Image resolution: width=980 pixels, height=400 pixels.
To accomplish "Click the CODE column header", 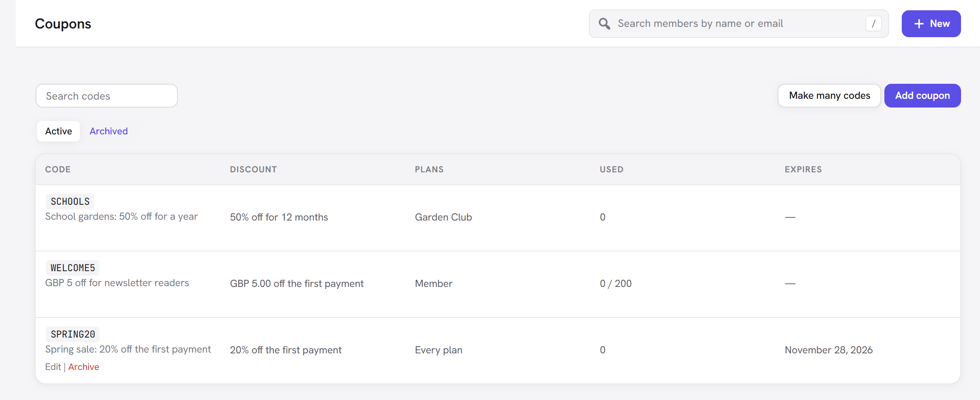I will 58,170.
